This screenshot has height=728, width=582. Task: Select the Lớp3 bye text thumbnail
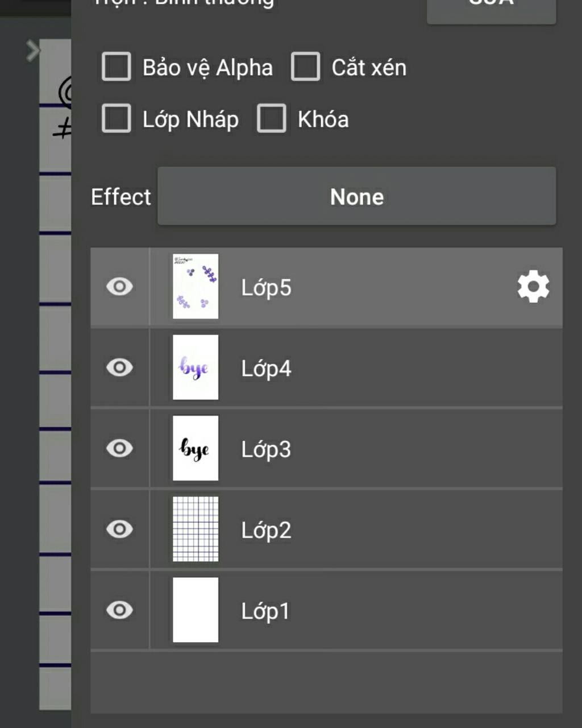(x=196, y=448)
